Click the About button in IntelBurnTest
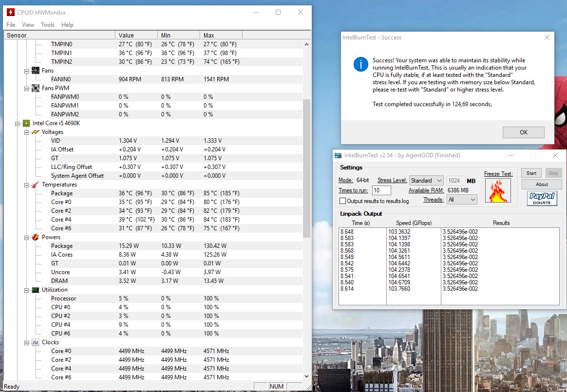 point(542,185)
